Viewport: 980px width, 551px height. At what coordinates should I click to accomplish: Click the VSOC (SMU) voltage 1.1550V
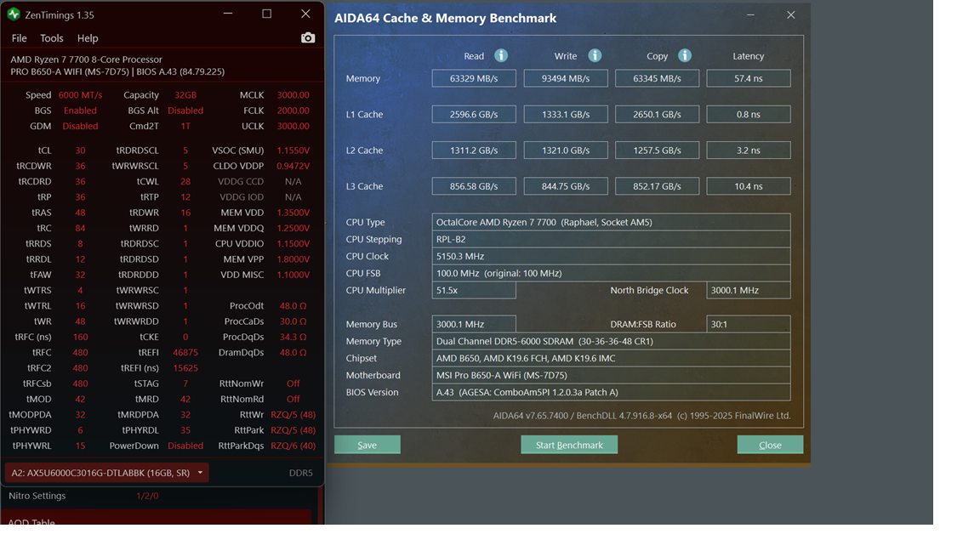(x=293, y=151)
